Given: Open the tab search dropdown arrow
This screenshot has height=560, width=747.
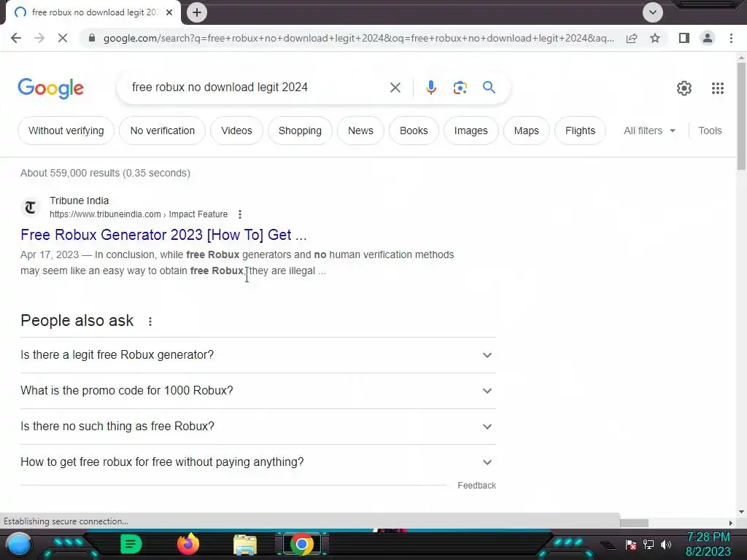Looking at the screenshot, I should click(653, 12).
